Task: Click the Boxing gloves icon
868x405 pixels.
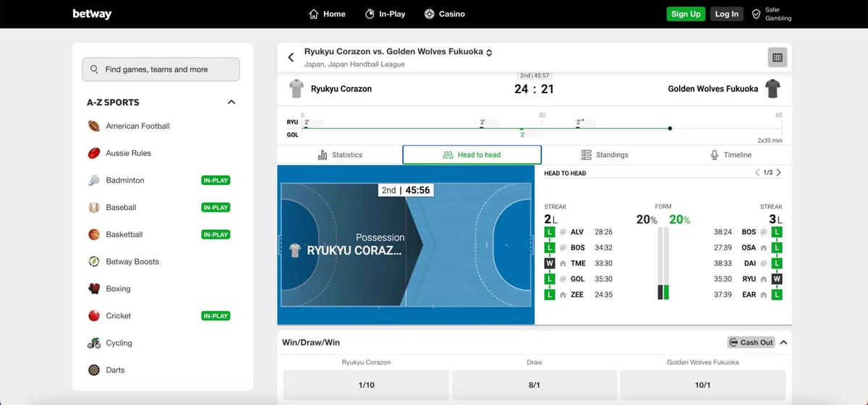Action: click(94, 289)
